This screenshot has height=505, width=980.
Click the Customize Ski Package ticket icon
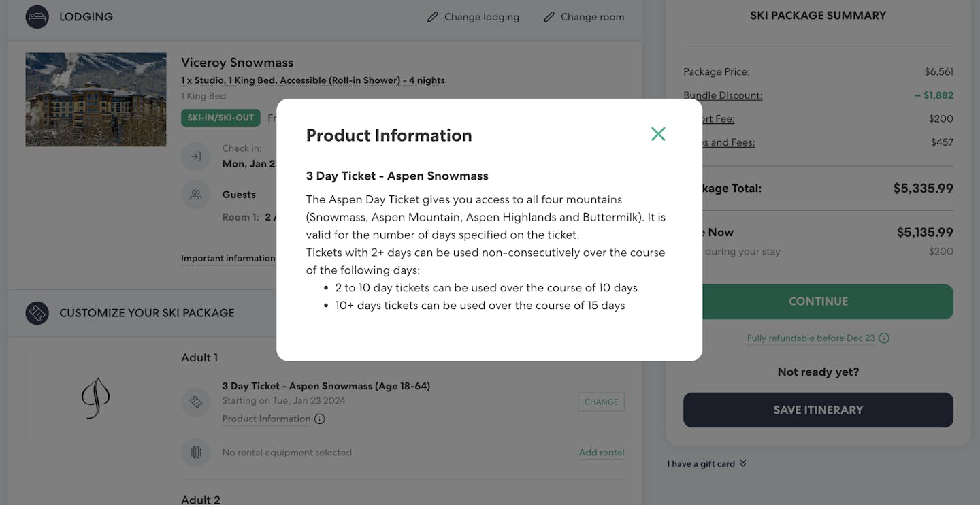(37, 313)
